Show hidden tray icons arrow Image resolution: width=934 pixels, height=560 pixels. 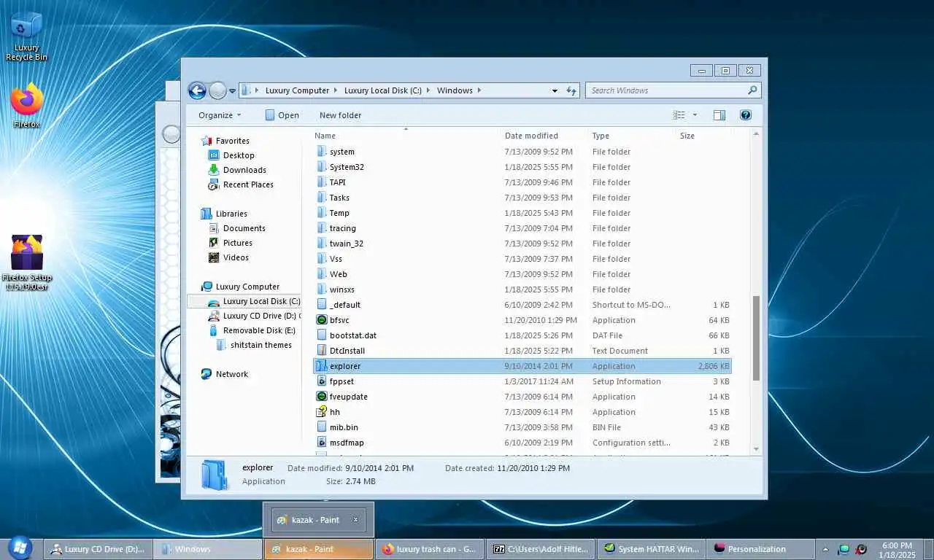point(826,549)
